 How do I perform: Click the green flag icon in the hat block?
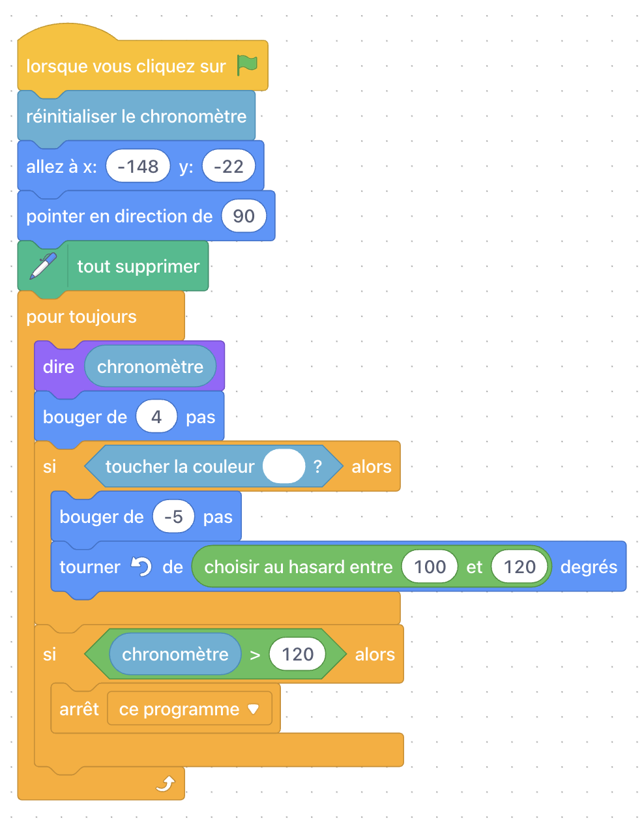(x=247, y=65)
